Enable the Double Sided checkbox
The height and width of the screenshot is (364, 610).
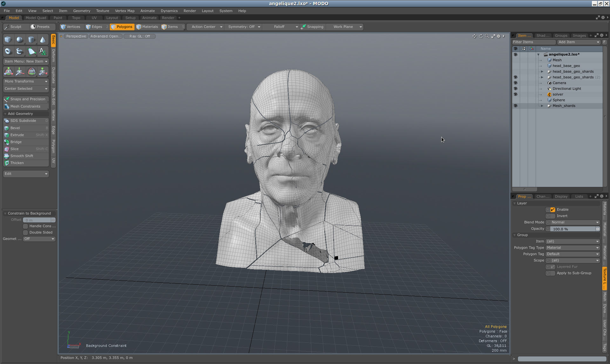[25, 232]
